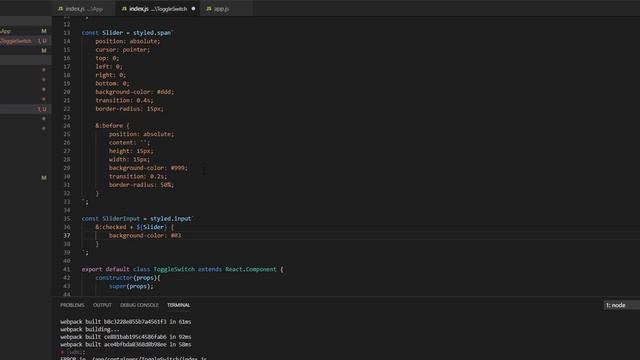Open the DEBUG CONSOLE panel tab
This screenshot has height=360, width=640.
coord(139,305)
